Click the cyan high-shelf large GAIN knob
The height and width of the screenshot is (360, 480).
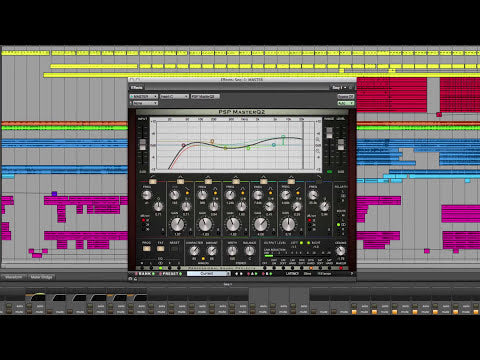[288, 224]
